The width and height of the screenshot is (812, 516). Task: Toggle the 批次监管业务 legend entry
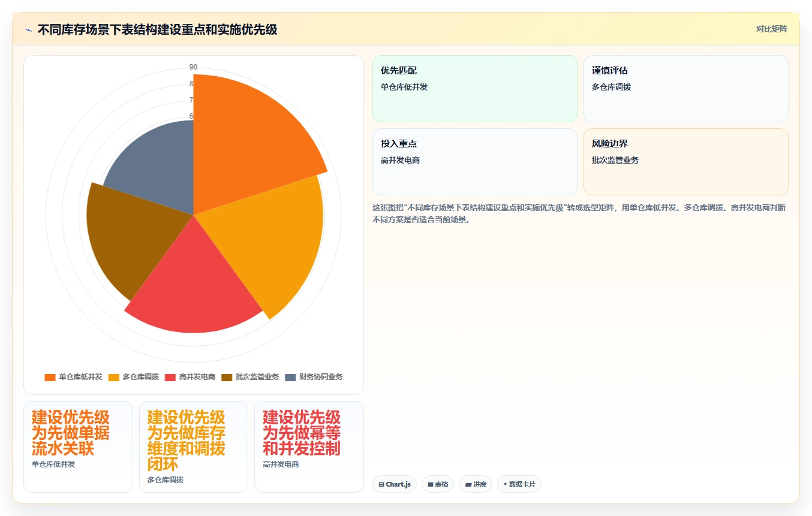point(250,377)
